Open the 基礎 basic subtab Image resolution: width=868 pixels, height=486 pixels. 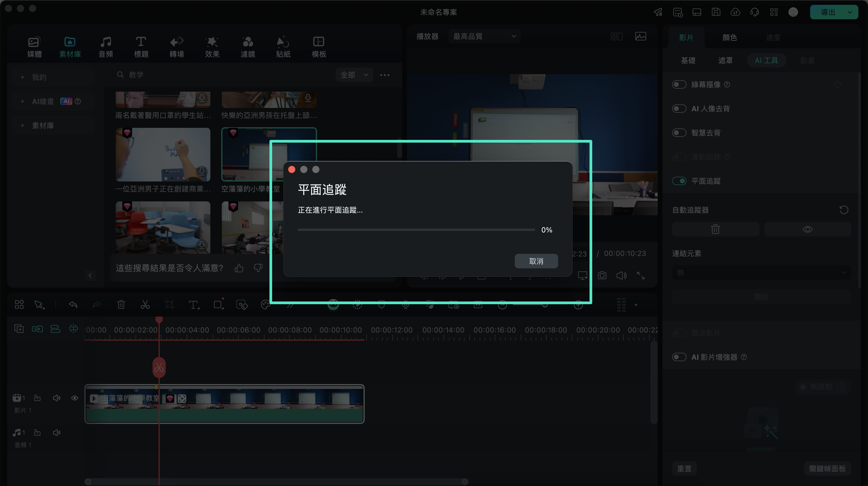tap(688, 60)
